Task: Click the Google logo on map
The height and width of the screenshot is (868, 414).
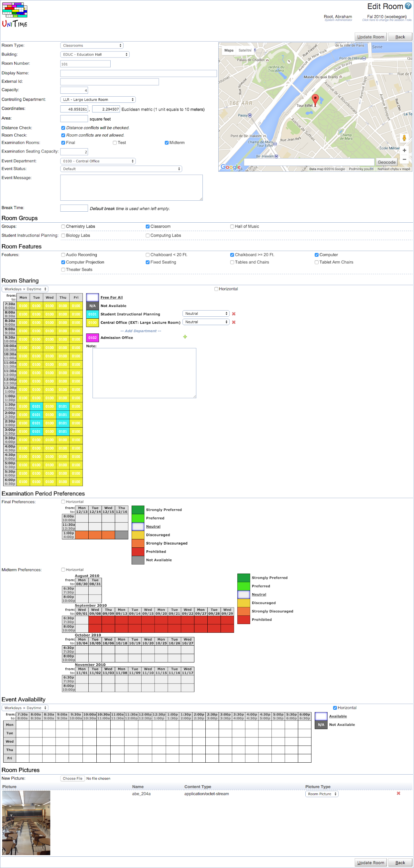Action: (231, 167)
